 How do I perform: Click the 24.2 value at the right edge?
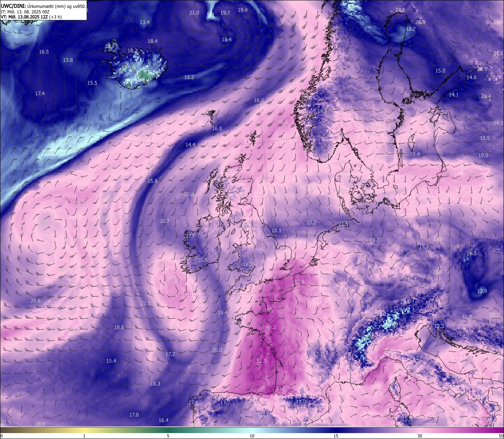[498, 123]
